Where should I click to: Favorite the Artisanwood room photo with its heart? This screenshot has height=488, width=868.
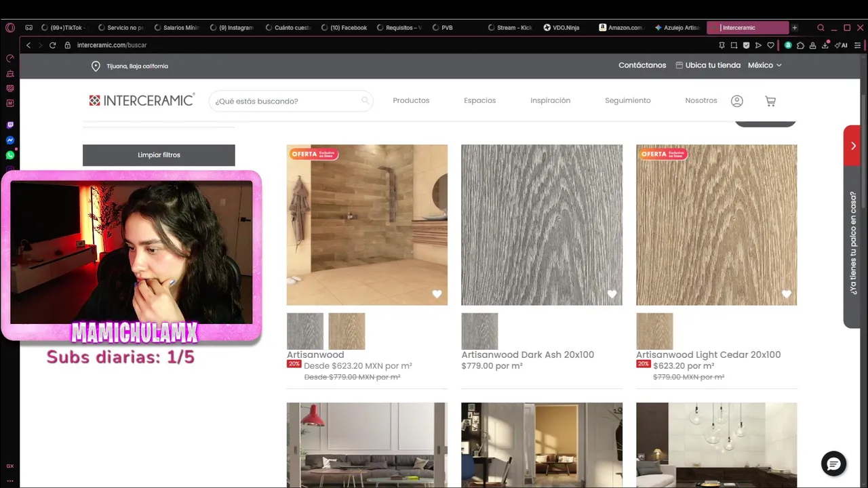click(437, 294)
